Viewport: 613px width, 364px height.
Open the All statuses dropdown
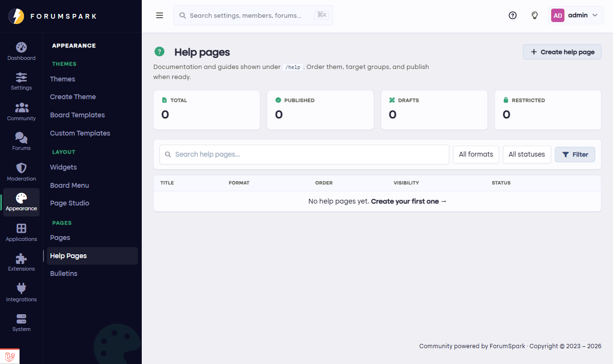pos(527,155)
